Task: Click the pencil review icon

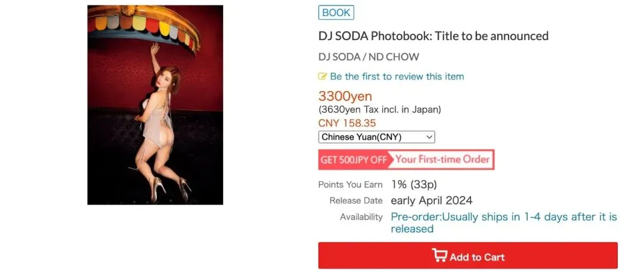Action: point(323,76)
